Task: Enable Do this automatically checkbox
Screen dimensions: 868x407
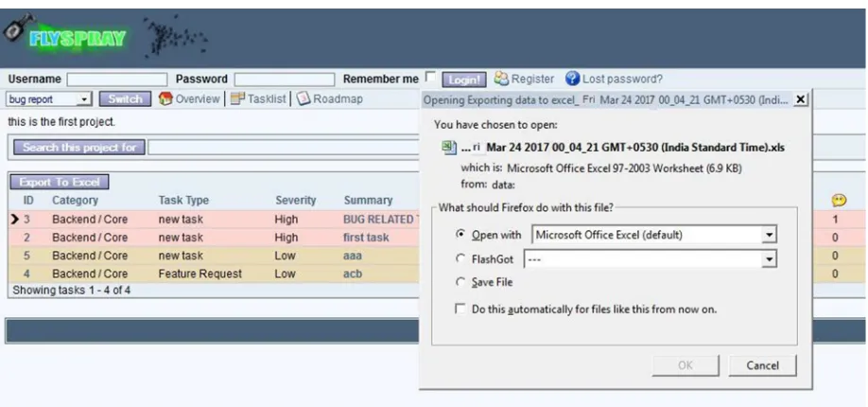Action: tap(460, 309)
